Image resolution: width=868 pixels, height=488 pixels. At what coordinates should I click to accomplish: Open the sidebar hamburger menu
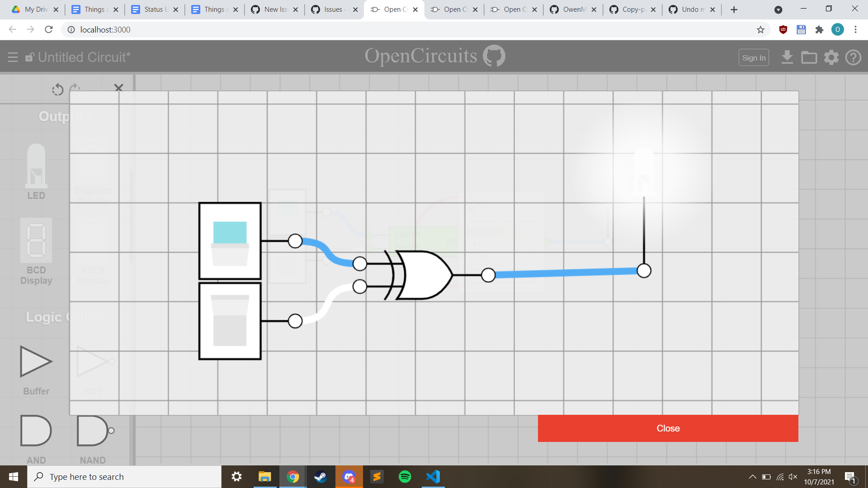click(13, 57)
